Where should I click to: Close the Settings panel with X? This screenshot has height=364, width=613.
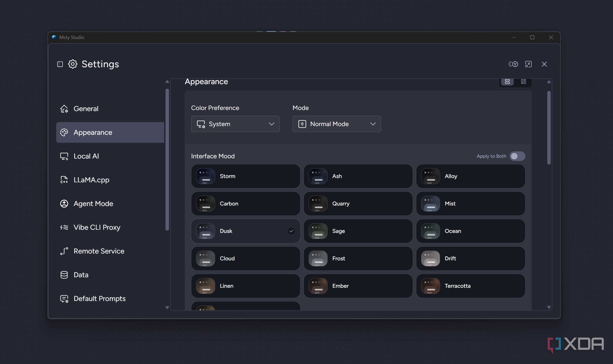pos(544,64)
